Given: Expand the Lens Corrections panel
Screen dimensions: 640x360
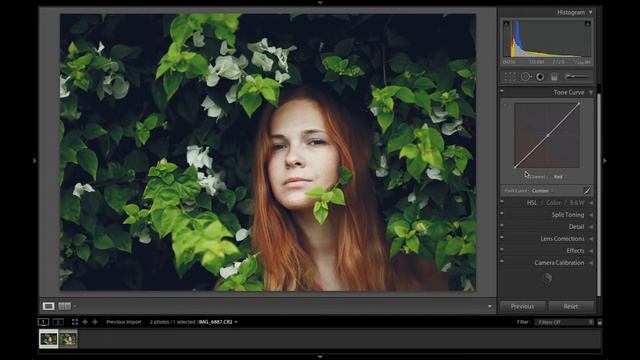Looking at the screenshot, I should pos(591,239).
